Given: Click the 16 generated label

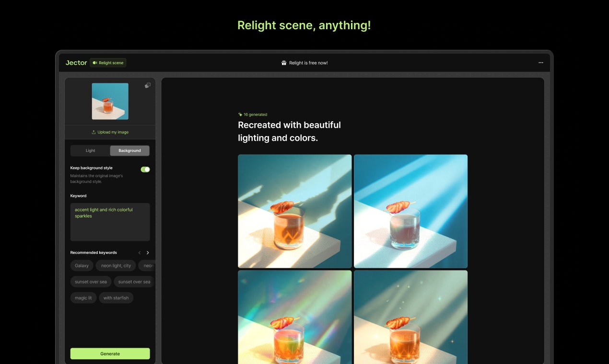Looking at the screenshot, I should [x=253, y=114].
